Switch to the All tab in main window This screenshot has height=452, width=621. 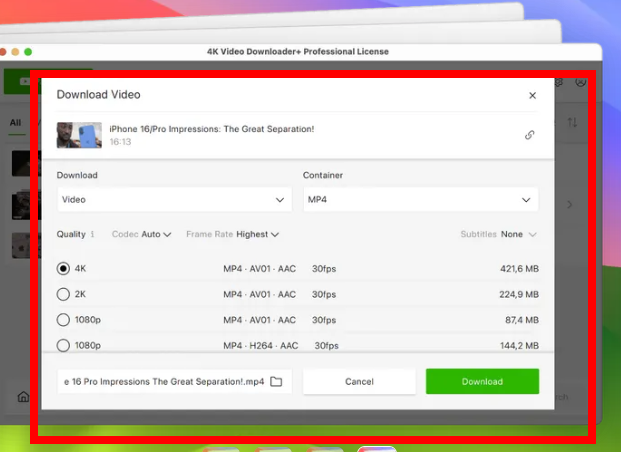pos(15,123)
